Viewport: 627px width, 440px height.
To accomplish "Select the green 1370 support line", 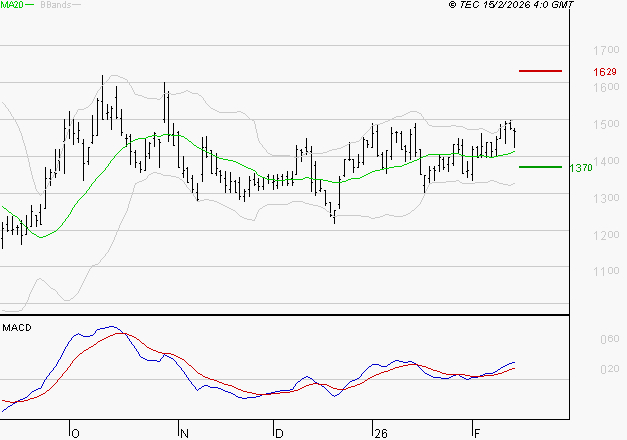I will [541, 167].
